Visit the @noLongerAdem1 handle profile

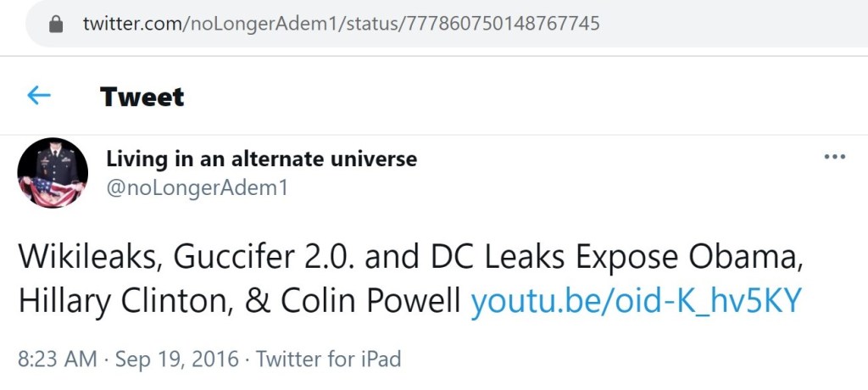pyautogui.click(x=197, y=187)
